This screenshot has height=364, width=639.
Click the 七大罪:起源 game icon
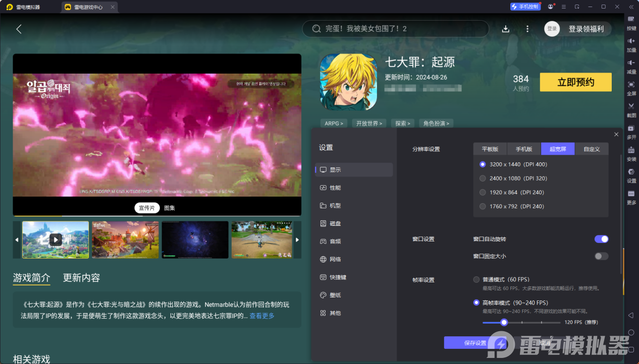[348, 82]
